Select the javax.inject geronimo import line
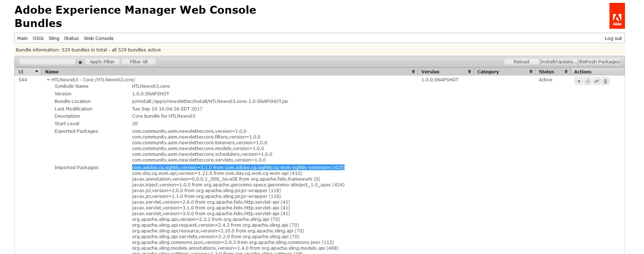The width and height of the screenshot is (644, 254). click(238, 185)
